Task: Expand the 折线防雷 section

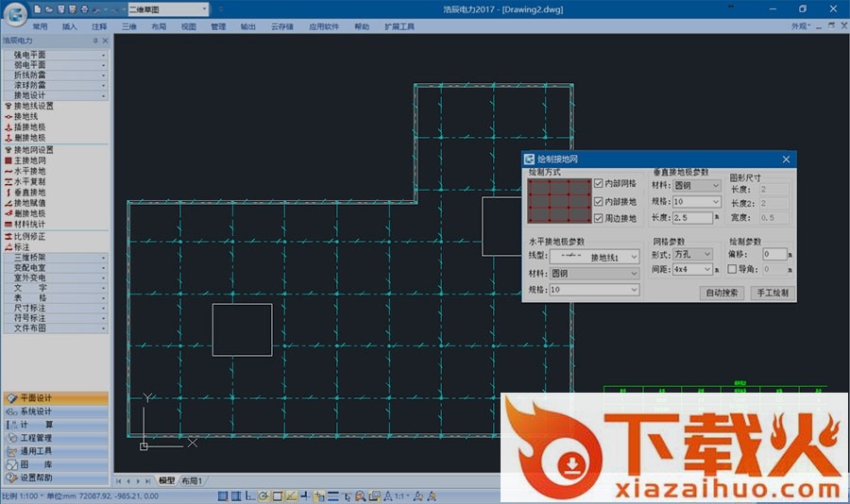Action: click(x=56, y=76)
